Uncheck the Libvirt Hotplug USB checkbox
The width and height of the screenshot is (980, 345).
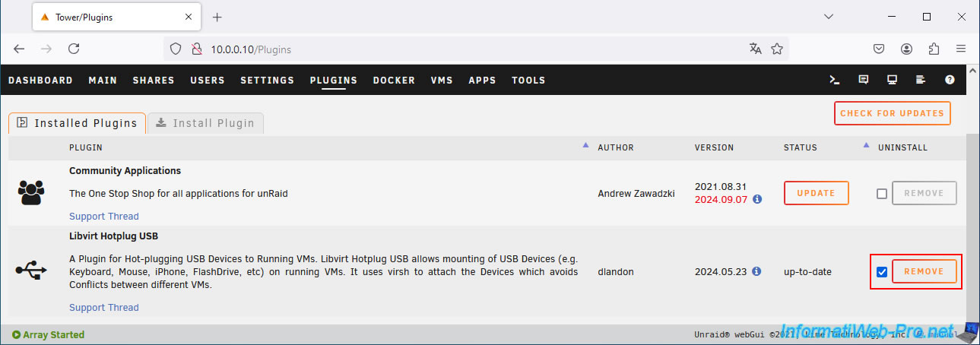pos(882,272)
